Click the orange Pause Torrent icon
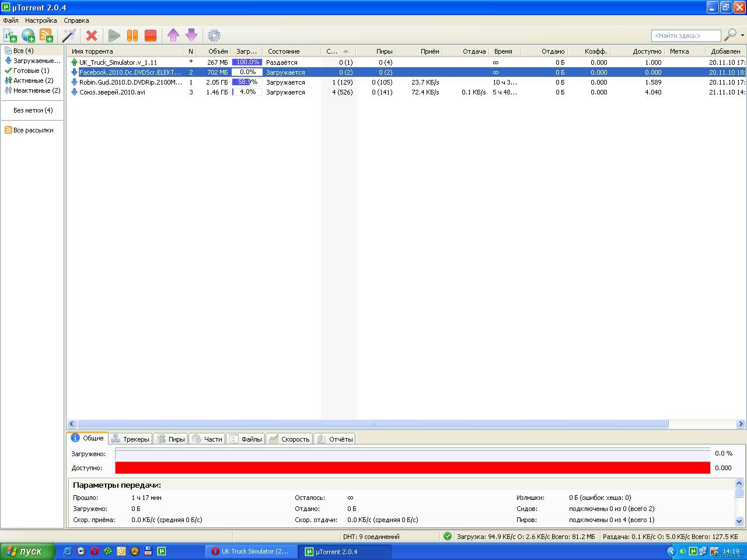This screenshot has height=560, width=747. click(132, 36)
